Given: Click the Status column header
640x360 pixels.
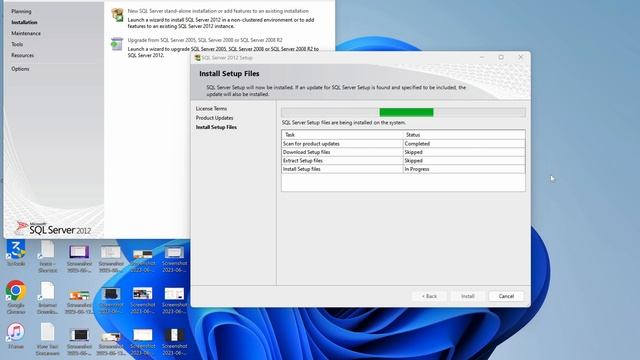Looking at the screenshot, I should tap(464, 135).
